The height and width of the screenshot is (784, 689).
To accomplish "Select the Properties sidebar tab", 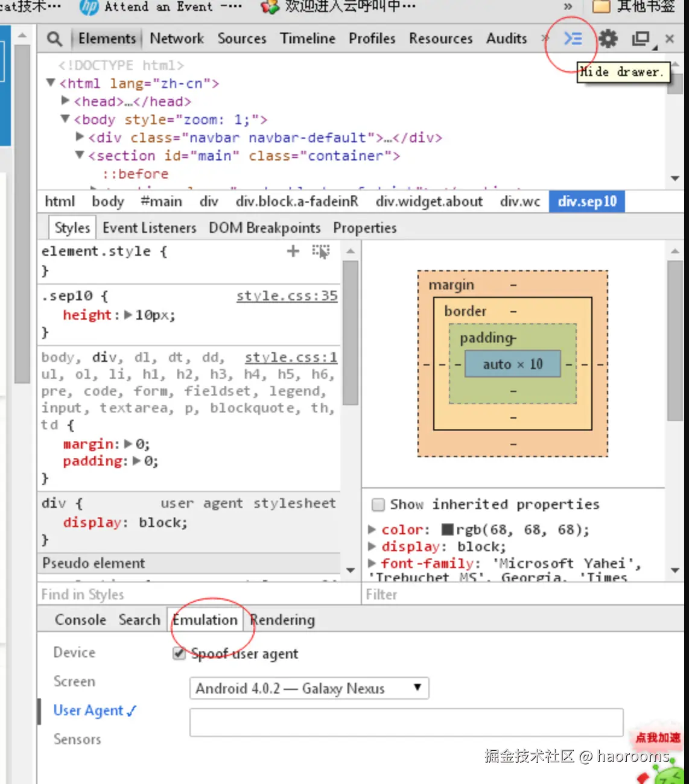I will tap(365, 228).
